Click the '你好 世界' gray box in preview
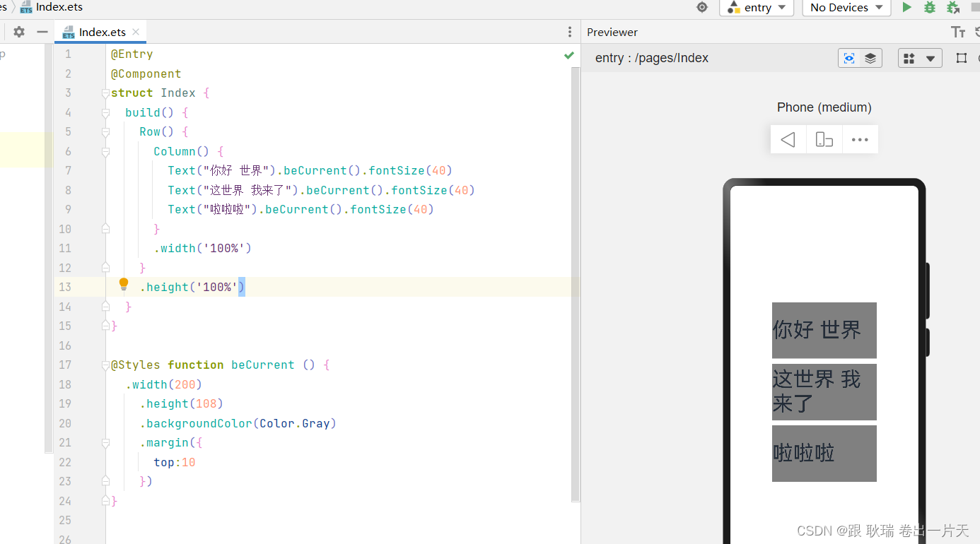 click(x=824, y=330)
